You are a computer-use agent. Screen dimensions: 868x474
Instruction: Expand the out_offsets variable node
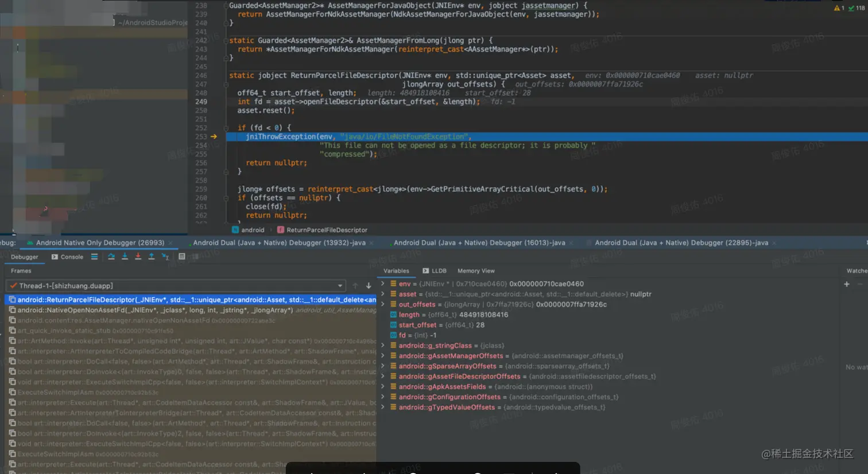coord(383,304)
